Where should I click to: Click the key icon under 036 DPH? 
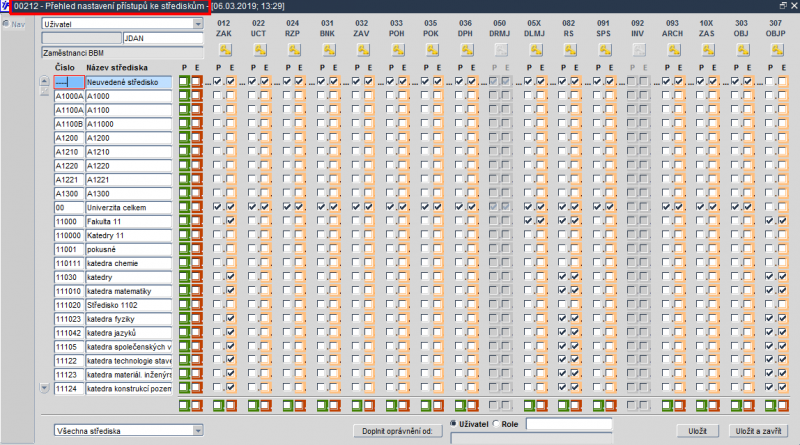466,50
